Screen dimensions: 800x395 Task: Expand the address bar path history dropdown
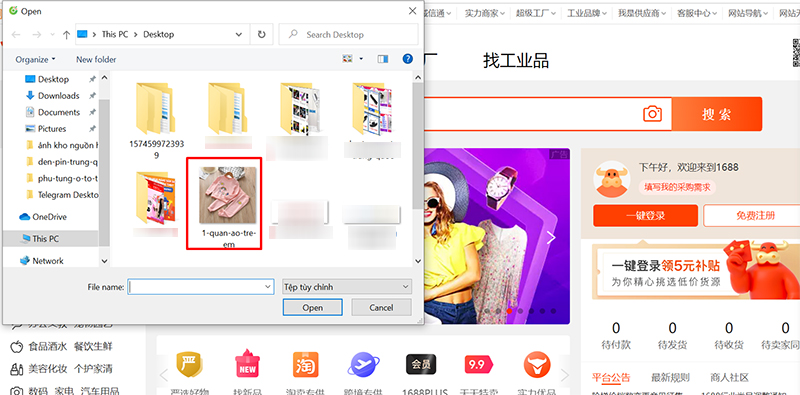click(x=239, y=34)
